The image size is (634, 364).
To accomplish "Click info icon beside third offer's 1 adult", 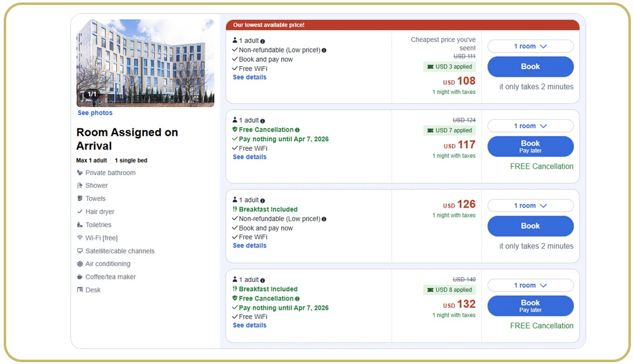I will 263,201.
